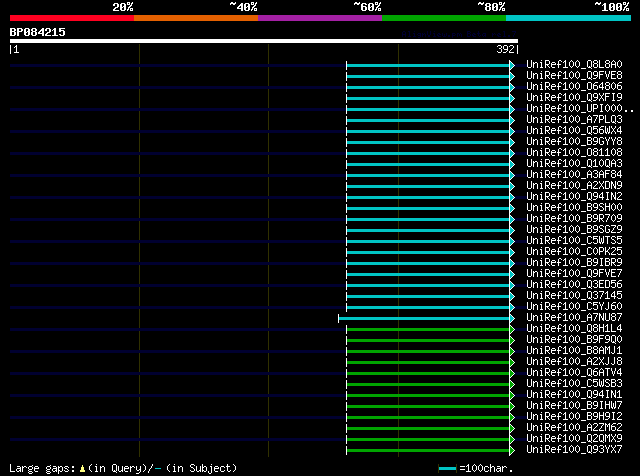Select hit label UniRef100_C5WSB3
The image size is (640, 476).
[574, 384]
